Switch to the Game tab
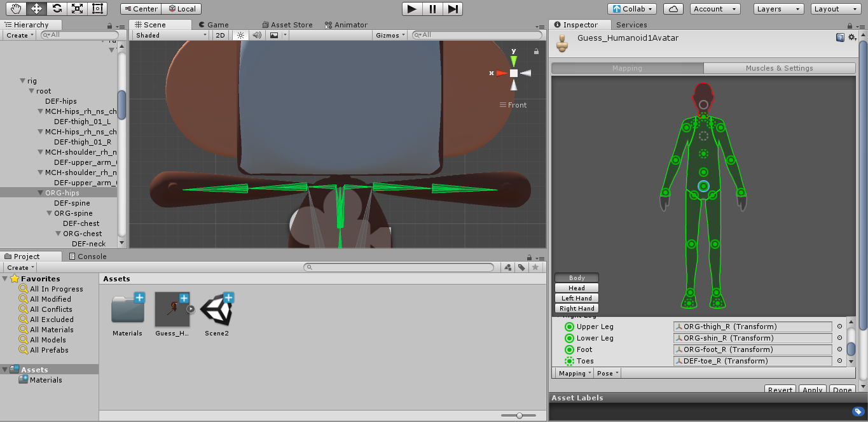Image resolution: width=868 pixels, height=422 pixels. point(213,25)
